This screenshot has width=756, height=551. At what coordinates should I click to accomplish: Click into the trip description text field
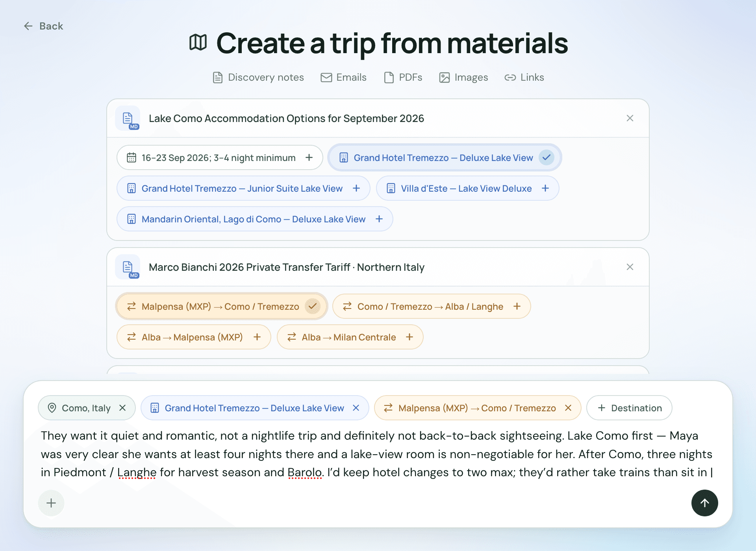click(x=377, y=454)
